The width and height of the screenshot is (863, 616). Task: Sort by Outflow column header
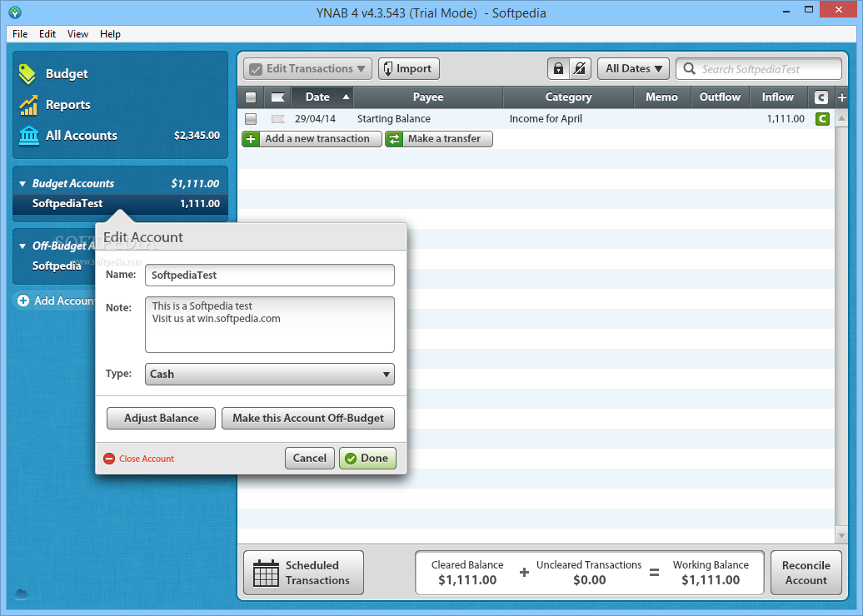(720, 97)
